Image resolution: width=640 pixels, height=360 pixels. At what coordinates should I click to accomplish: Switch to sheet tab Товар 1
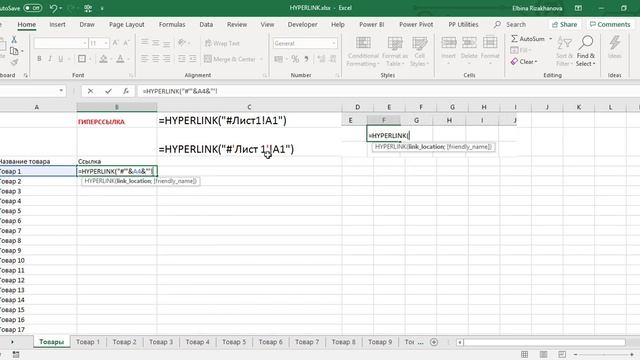point(88,342)
